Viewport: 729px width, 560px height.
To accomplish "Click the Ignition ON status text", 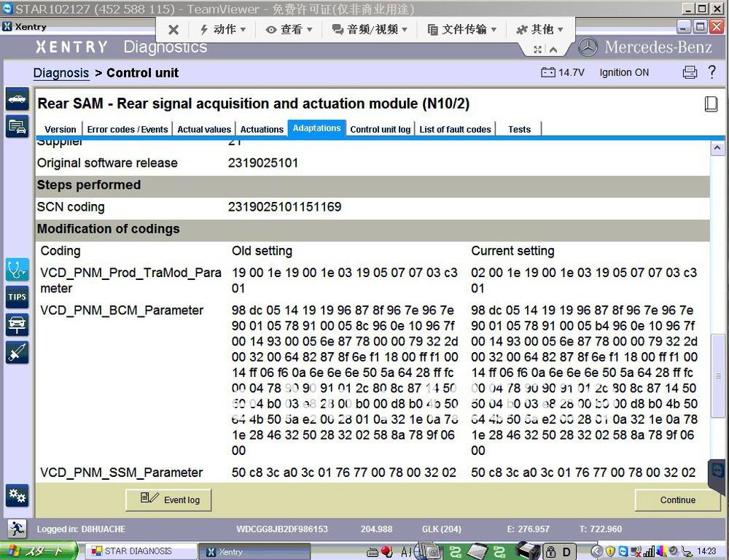I will [624, 73].
